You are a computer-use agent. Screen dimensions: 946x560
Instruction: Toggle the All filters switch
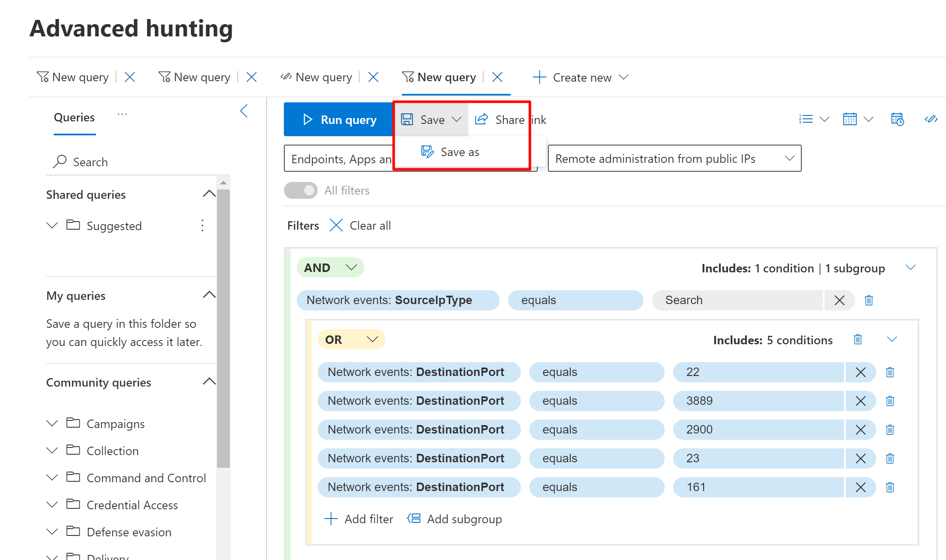point(301,190)
